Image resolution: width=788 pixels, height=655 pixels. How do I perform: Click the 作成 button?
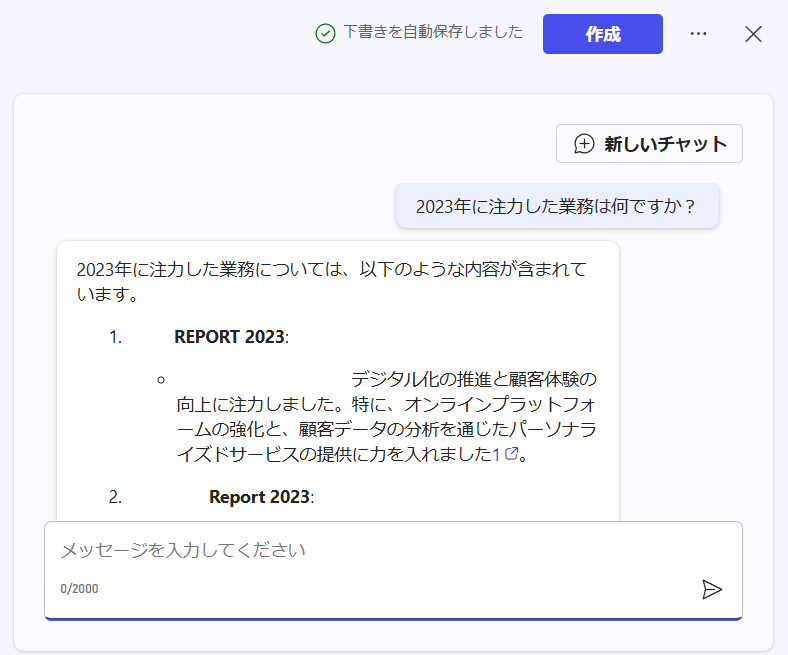[603, 34]
